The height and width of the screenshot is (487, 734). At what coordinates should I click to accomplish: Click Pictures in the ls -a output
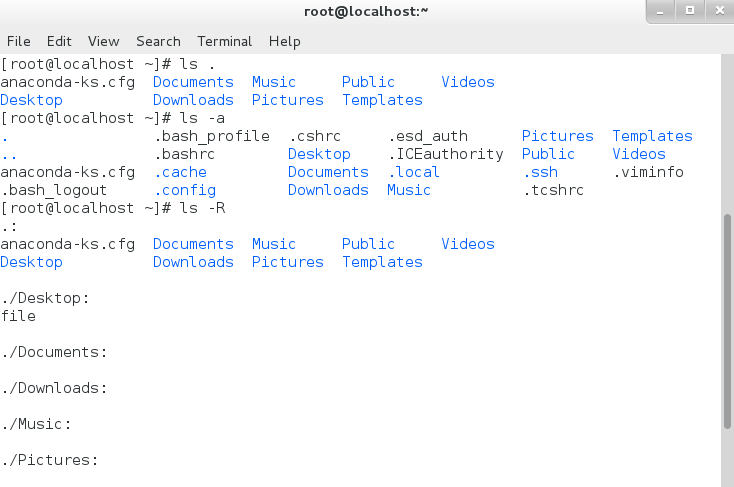pos(558,136)
